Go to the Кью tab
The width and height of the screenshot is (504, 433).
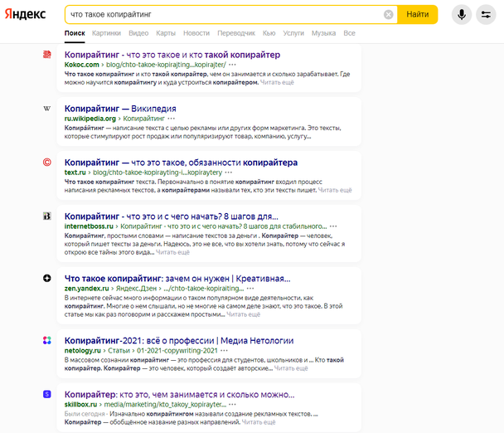click(x=269, y=33)
